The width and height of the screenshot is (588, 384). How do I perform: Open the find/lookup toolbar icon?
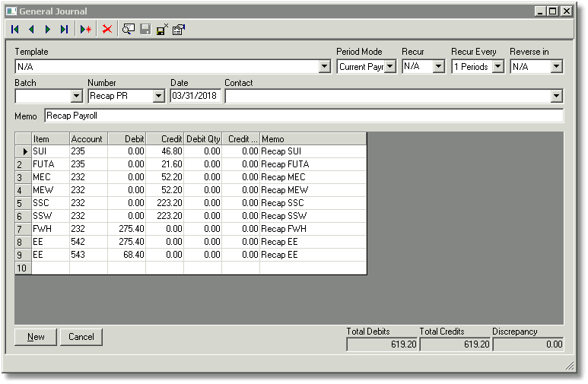click(x=129, y=29)
